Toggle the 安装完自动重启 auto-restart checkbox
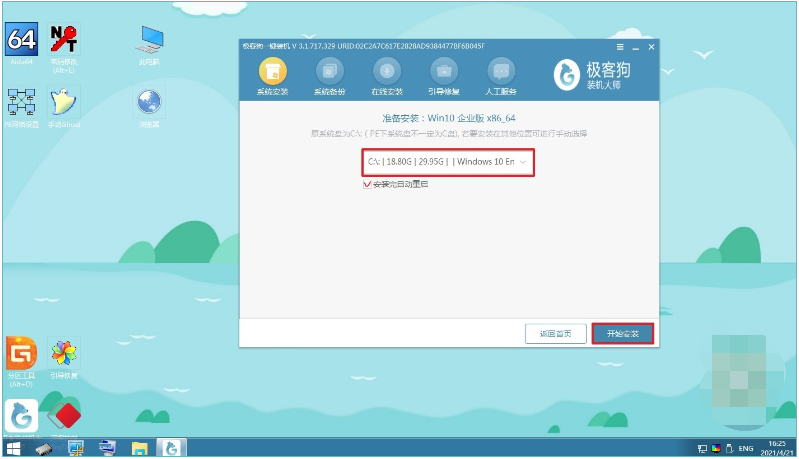The image size is (799, 459). coord(367,184)
